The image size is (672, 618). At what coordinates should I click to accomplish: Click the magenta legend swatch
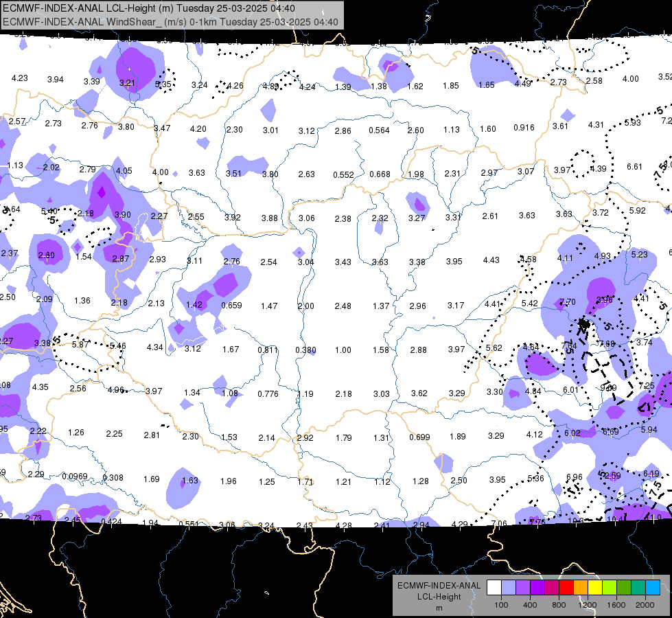click(552, 587)
